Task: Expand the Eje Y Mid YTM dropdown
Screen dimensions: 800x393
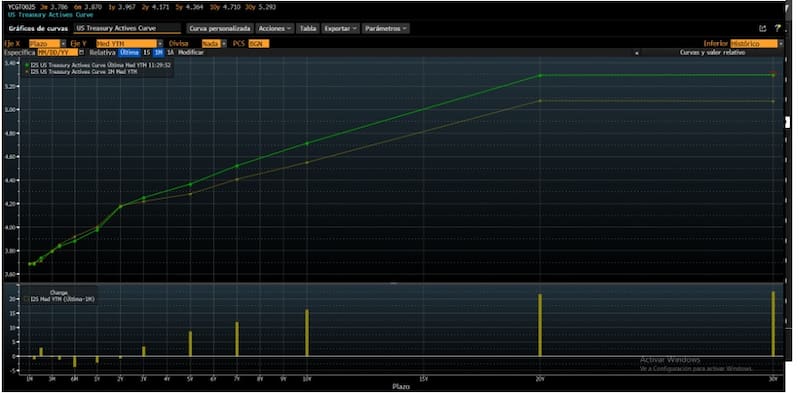Action: [130, 44]
